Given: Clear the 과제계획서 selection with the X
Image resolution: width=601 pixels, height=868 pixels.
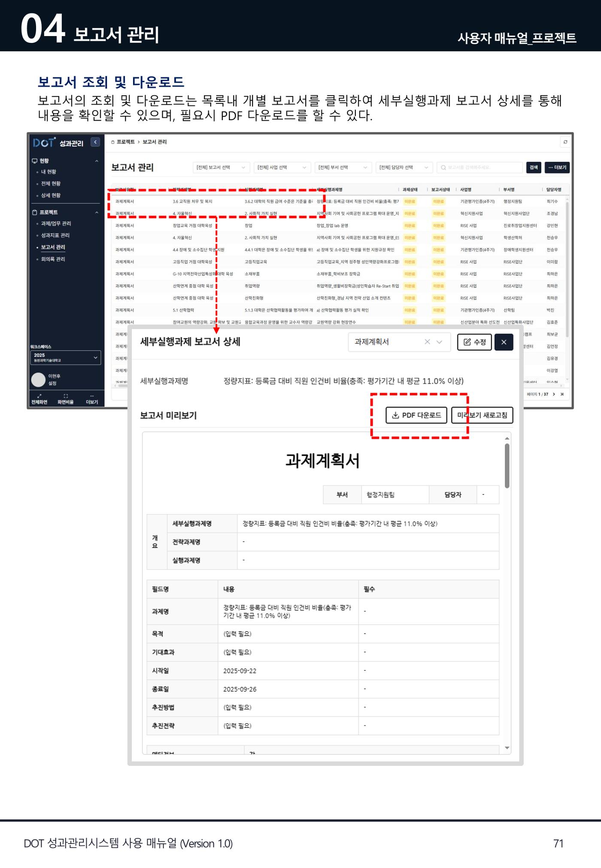Looking at the screenshot, I should click(x=427, y=342).
